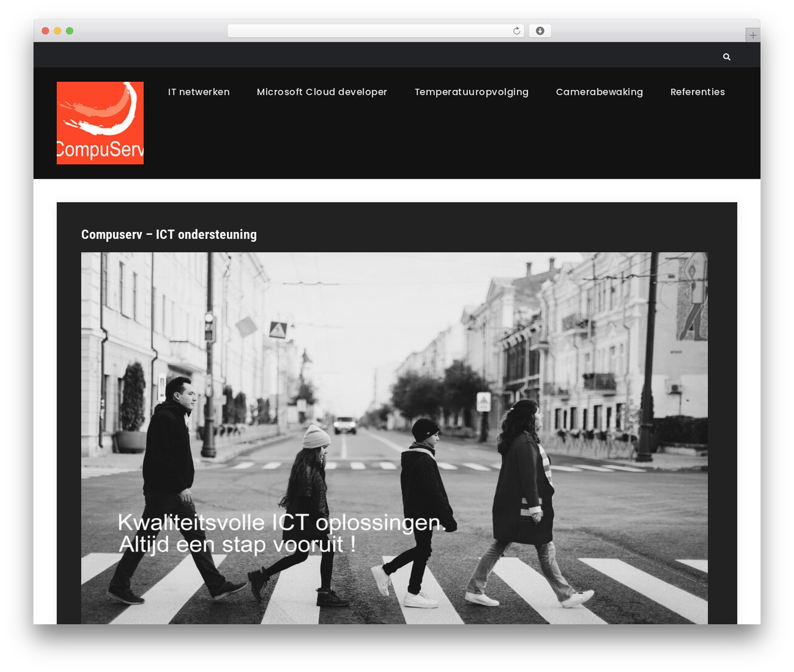The image size is (794, 672).
Task: Open the site search icon
Action: pos(726,57)
